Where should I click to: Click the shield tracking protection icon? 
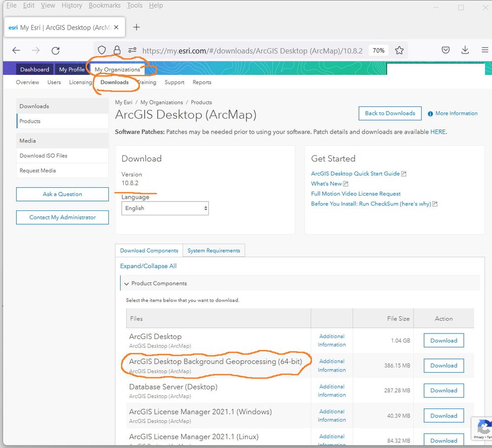[x=101, y=50]
